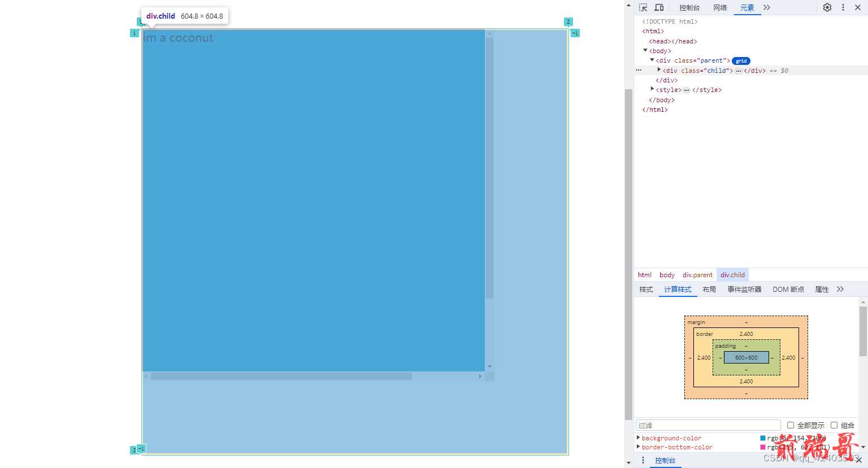868x468 pixels.
Task: Select the closing body tag row
Action: point(661,100)
